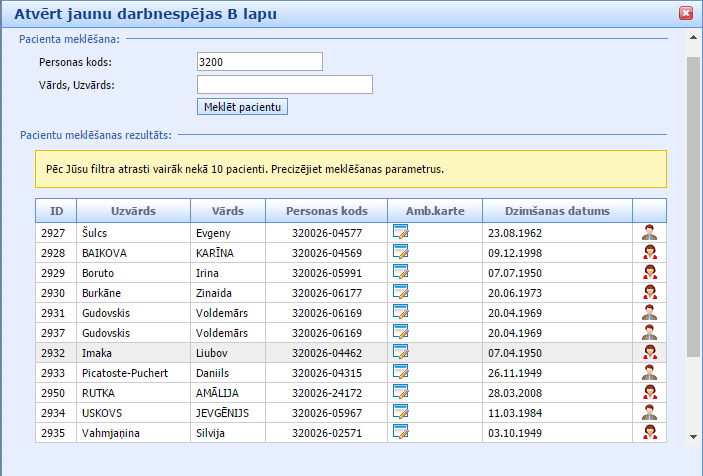Image resolution: width=703 pixels, height=476 pixels.
Task: Click the amb.karte icon for Boruto Irina
Action: pyautogui.click(x=401, y=272)
